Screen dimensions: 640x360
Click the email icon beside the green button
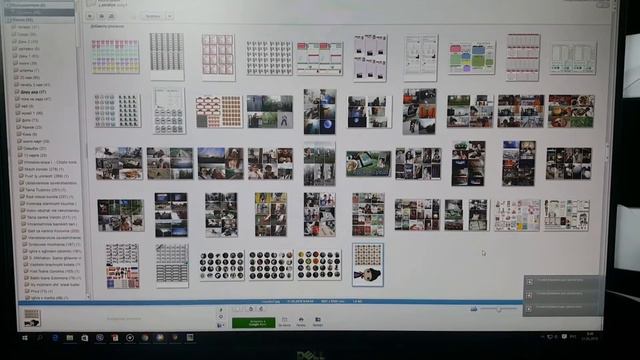coord(284,321)
